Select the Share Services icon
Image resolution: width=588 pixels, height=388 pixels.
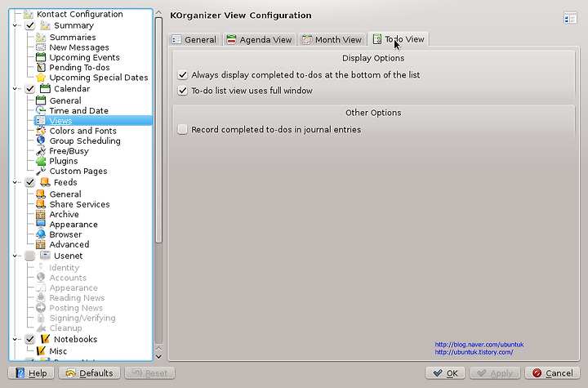(x=41, y=204)
